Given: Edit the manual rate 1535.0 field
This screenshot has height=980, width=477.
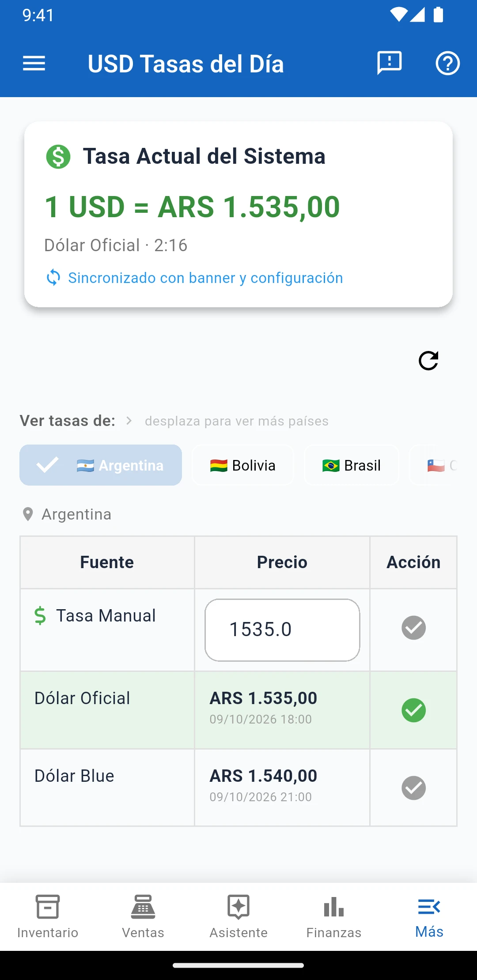Looking at the screenshot, I should pos(282,630).
